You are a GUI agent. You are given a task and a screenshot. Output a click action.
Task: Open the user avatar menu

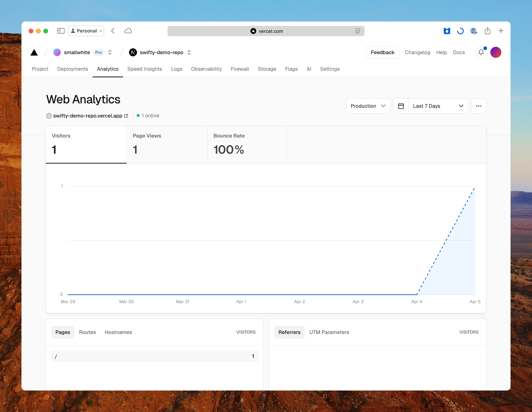[x=496, y=52]
